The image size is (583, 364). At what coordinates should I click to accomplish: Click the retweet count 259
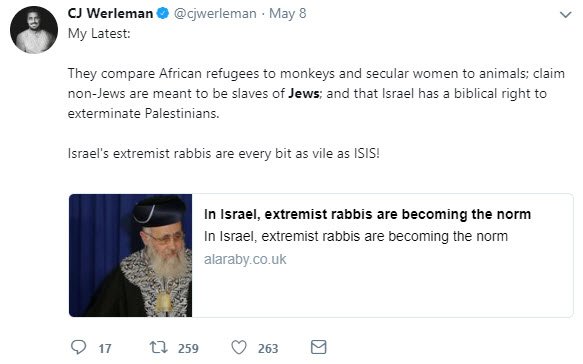point(188,349)
